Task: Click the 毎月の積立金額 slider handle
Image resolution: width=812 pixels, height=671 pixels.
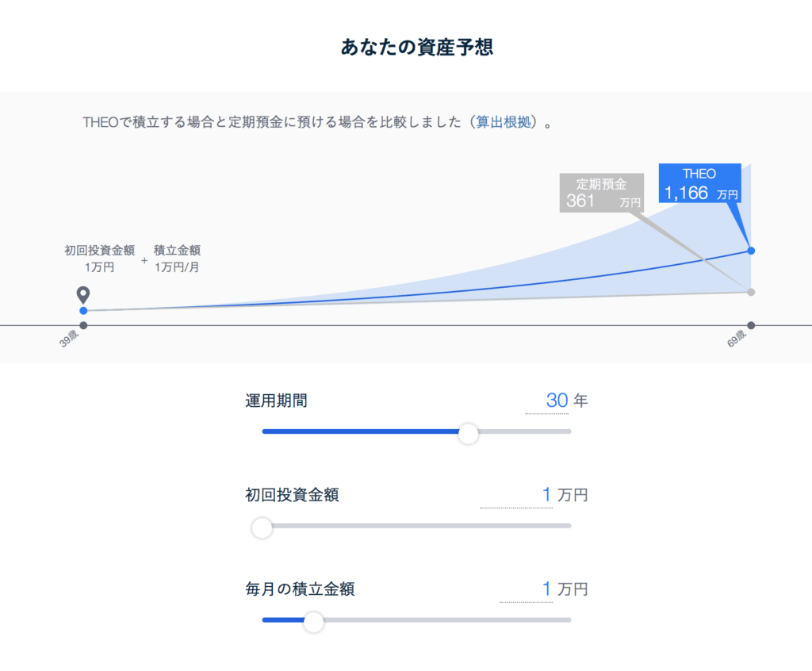Action: point(313,622)
